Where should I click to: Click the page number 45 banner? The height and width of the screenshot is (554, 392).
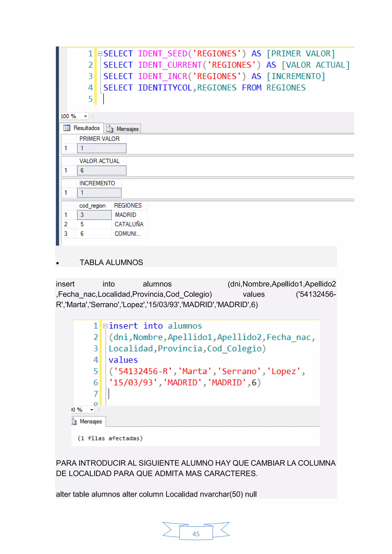point(196,534)
